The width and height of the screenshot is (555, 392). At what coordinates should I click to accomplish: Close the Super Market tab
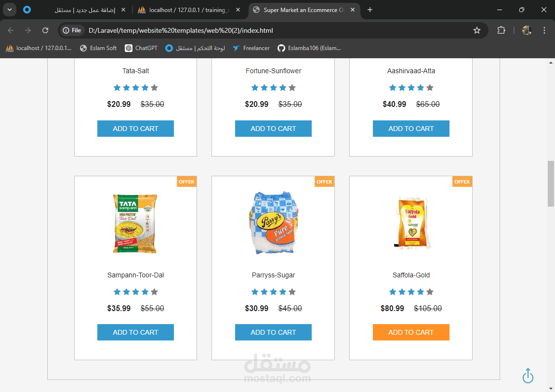coord(353,10)
